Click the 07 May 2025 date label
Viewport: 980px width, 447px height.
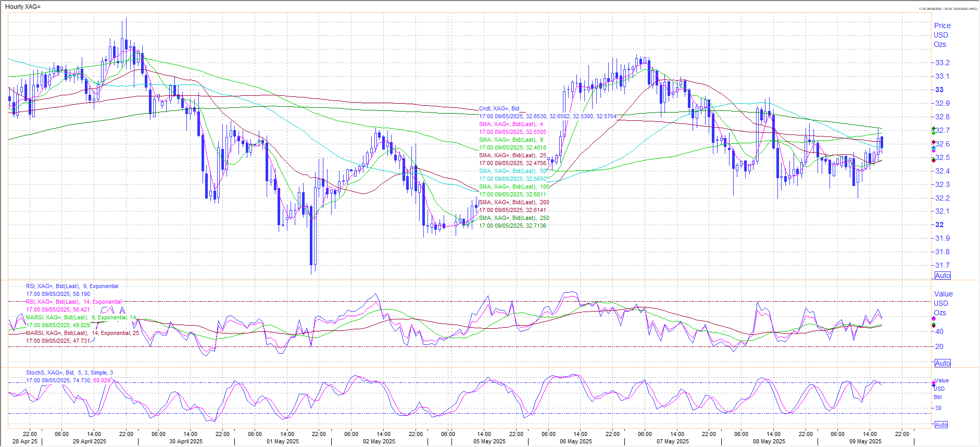tap(673, 441)
